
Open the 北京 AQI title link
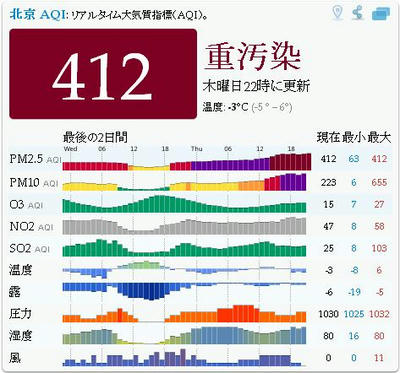37,15
